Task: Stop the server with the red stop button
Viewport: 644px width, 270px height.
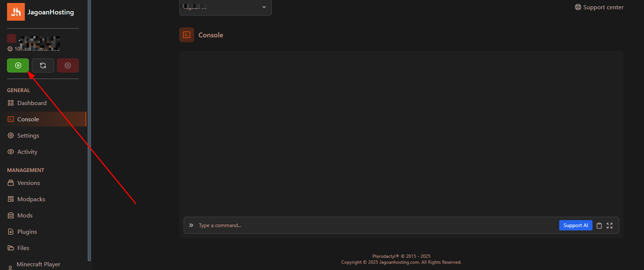Action: [68, 65]
